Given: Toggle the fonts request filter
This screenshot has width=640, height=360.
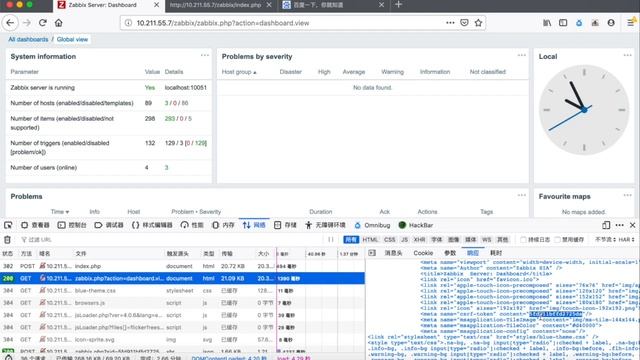Looking at the screenshot, I should (x=437, y=240).
